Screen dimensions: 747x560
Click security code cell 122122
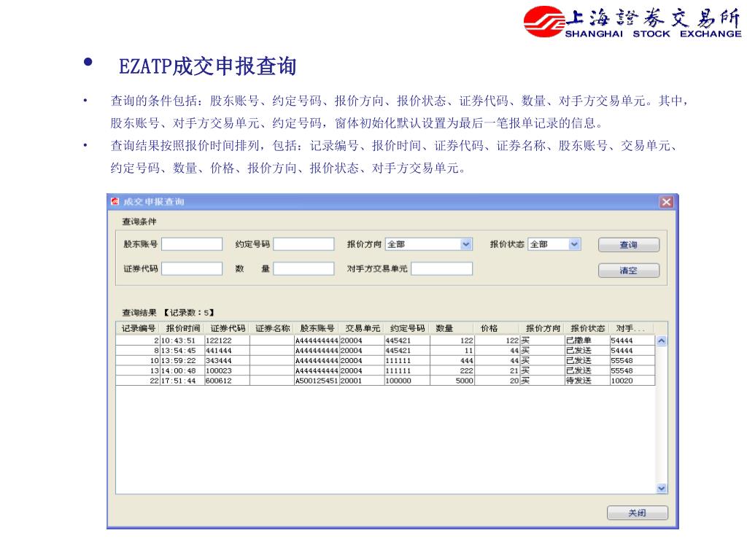coord(228,341)
